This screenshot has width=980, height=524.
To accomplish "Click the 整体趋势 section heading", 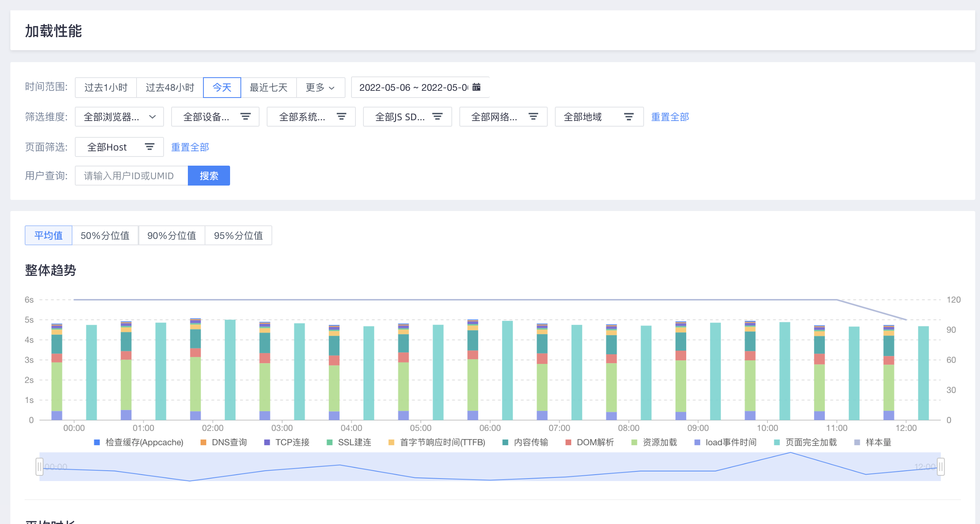I will coord(51,270).
